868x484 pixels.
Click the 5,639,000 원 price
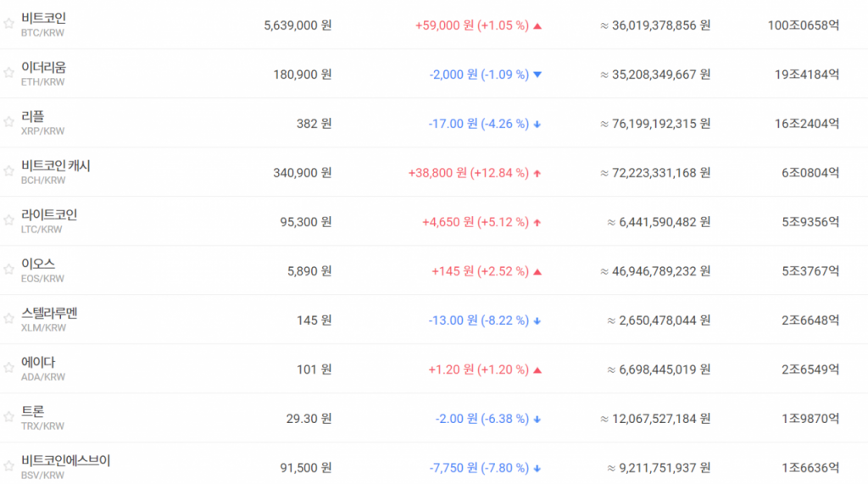point(298,25)
